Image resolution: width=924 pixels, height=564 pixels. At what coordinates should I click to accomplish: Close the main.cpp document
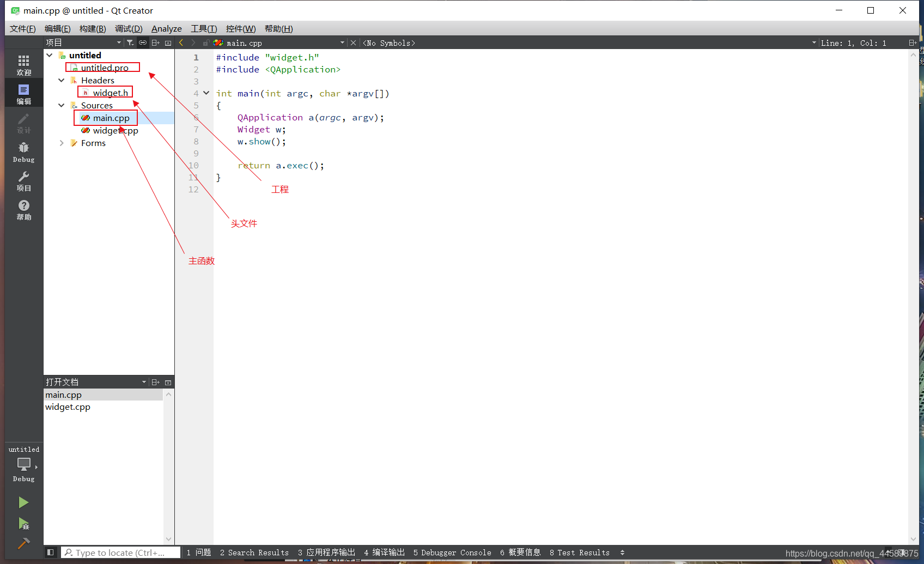[353, 43]
